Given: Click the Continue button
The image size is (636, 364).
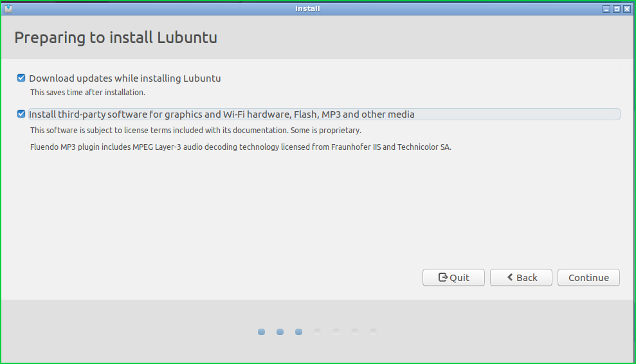Looking at the screenshot, I should pos(588,278).
